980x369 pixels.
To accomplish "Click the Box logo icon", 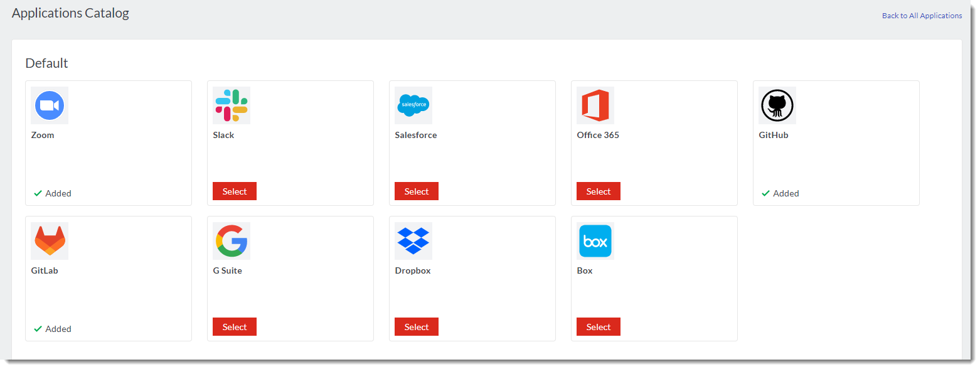I will click(x=595, y=241).
